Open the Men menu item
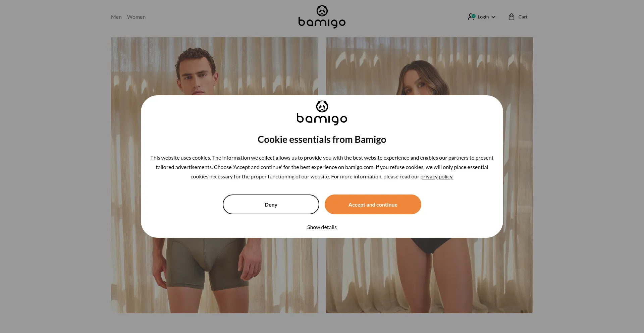Image resolution: width=644 pixels, height=333 pixels. click(x=116, y=17)
